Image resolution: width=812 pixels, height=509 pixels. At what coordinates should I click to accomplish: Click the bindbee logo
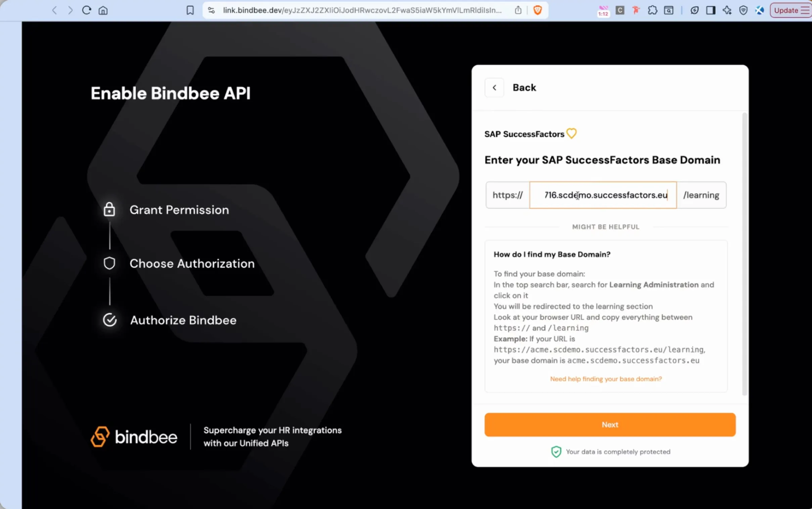pos(134,436)
